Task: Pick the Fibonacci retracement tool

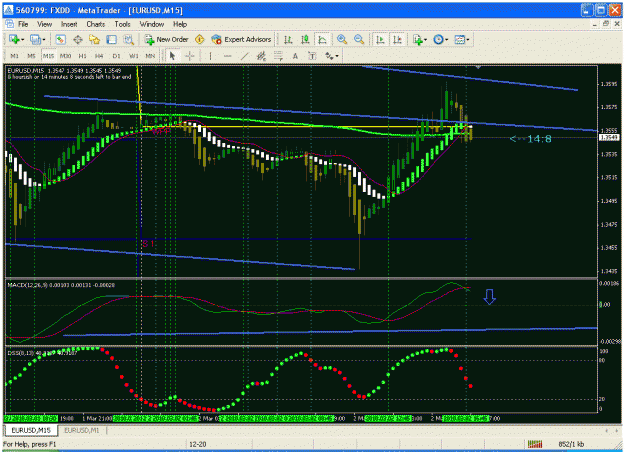Action: (278, 56)
